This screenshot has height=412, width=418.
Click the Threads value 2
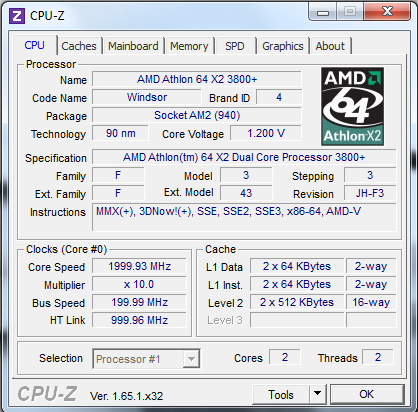tap(378, 357)
